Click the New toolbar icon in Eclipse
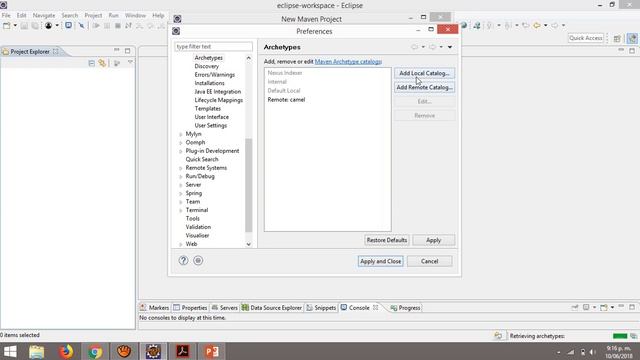This screenshot has width=640, height=360. point(7,26)
